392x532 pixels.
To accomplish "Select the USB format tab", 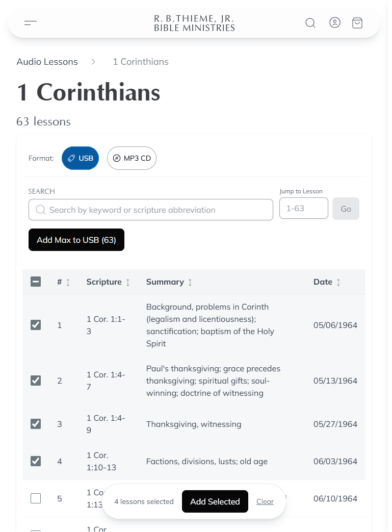I will pyautogui.click(x=80, y=158).
